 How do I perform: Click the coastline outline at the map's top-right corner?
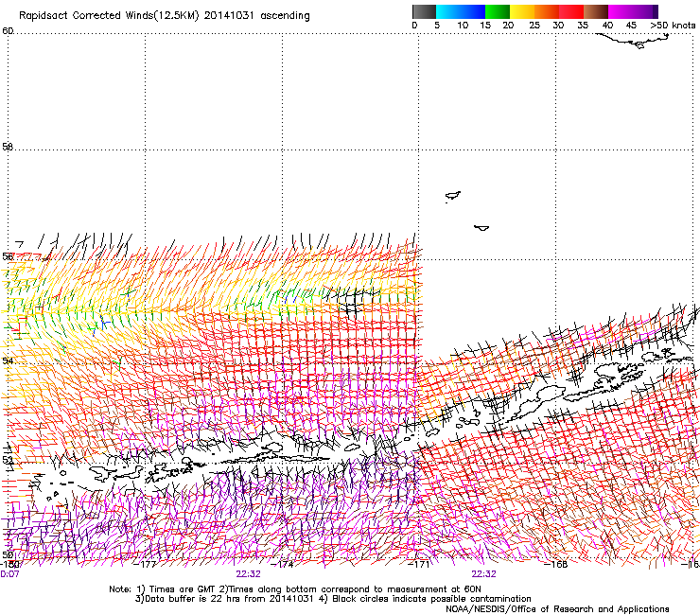click(x=634, y=41)
